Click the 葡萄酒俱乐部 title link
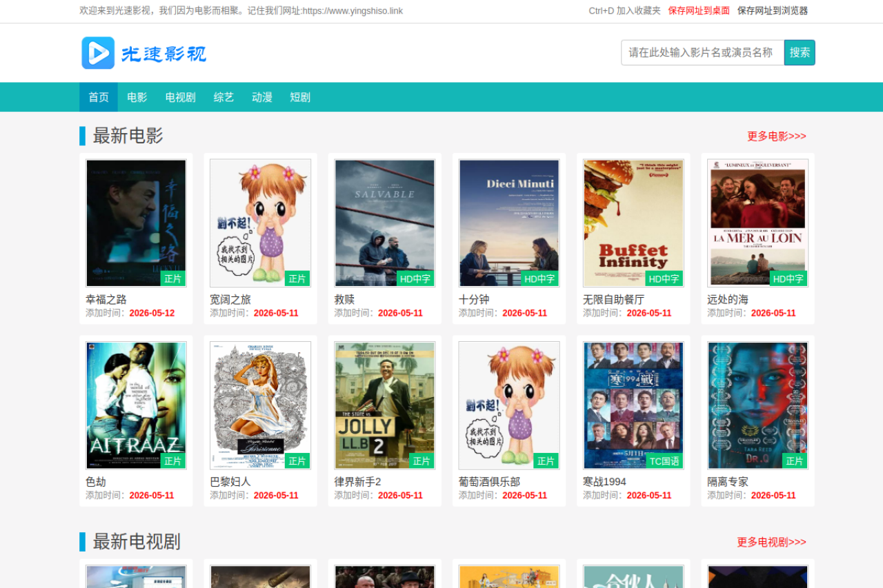The width and height of the screenshot is (883, 588). 489,483
